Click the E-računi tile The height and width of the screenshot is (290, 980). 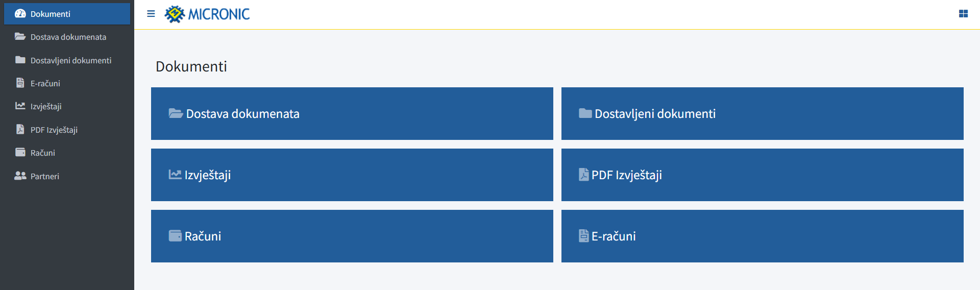point(762,236)
